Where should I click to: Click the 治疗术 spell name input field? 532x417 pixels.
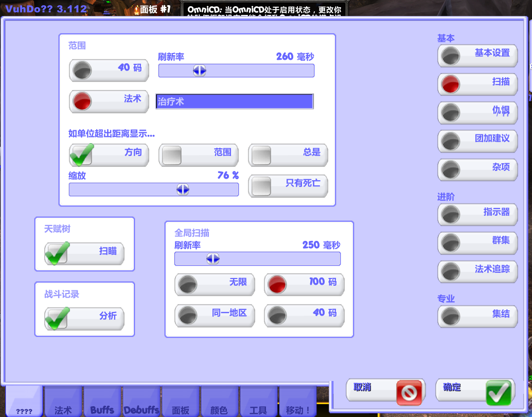(x=235, y=102)
